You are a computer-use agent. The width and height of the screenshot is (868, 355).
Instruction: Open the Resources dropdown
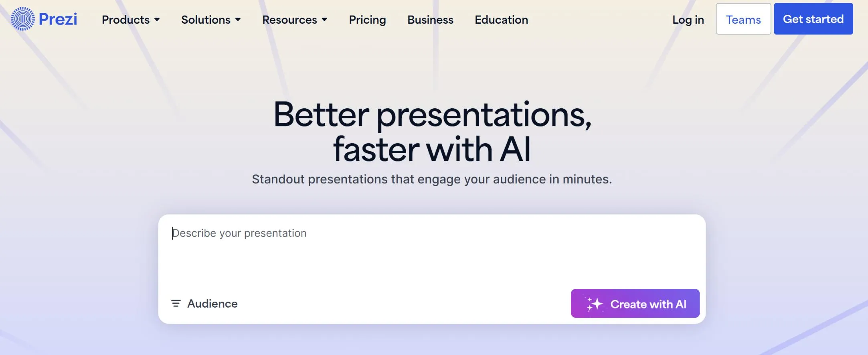point(289,20)
